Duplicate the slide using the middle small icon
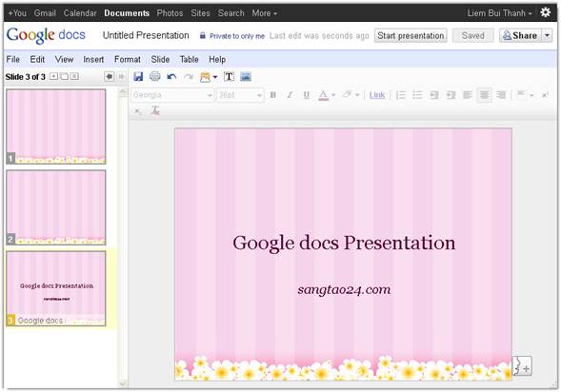This screenshot has height=392, width=561. click(x=64, y=76)
